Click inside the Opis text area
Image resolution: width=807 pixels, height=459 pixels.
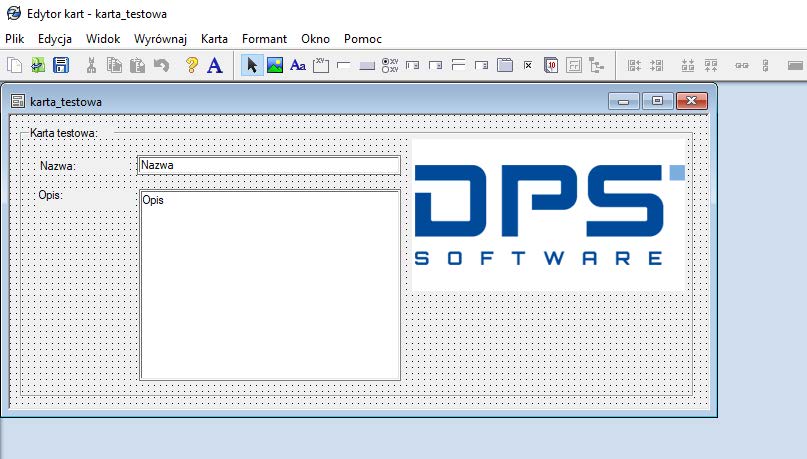pyautogui.click(x=270, y=285)
